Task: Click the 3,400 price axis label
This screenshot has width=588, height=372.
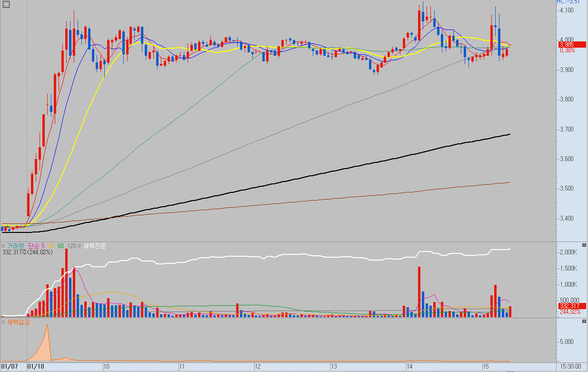Action: 567,218
